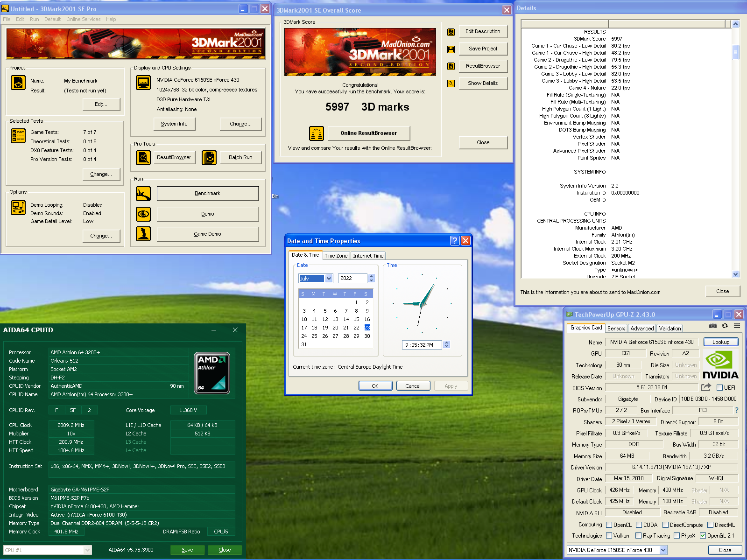Click the time field showing 9:05:32 PM
The height and width of the screenshot is (560, 747).
[x=423, y=345]
